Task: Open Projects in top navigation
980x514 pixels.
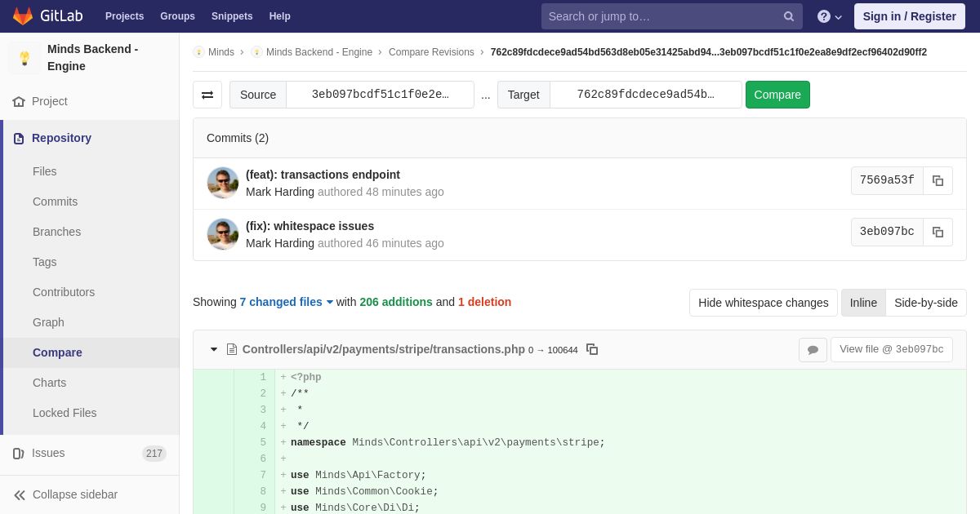Action: pyautogui.click(x=124, y=16)
